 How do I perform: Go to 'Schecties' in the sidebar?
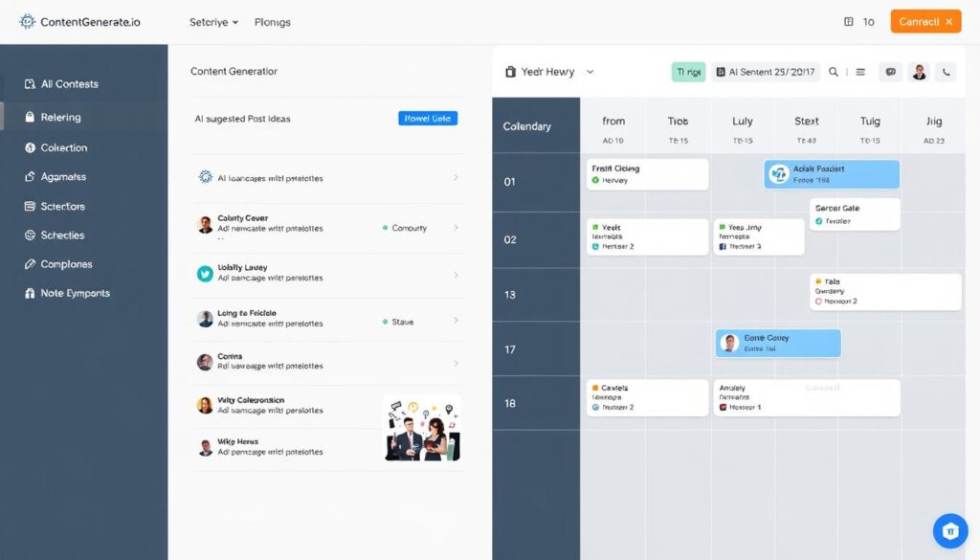tap(62, 235)
